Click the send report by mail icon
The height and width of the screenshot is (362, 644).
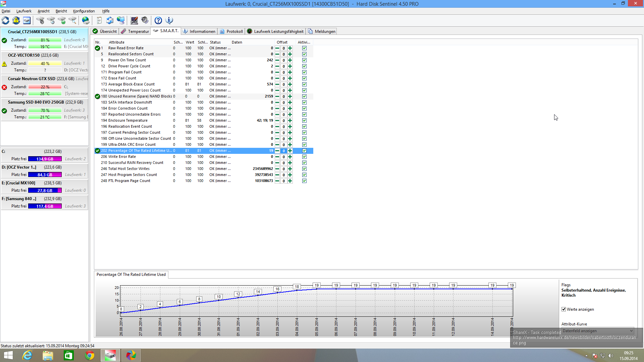pos(110,20)
